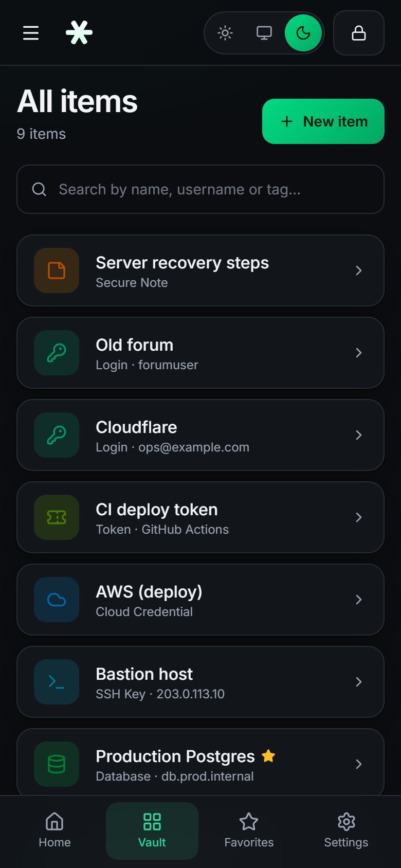Click the ticket icon for CI deploy token
The image size is (401, 868).
(57, 517)
